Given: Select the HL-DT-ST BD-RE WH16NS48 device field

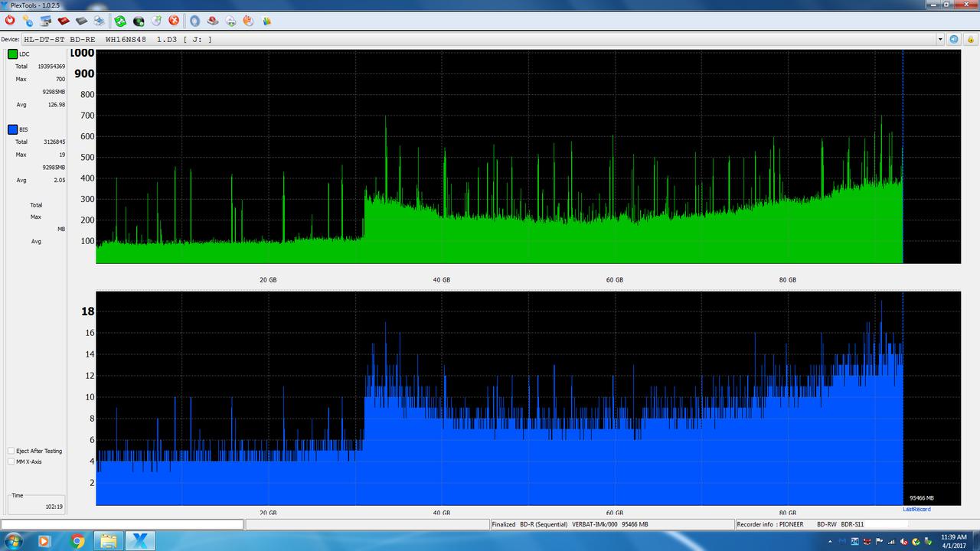Looking at the screenshot, I should click(x=482, y=39).
